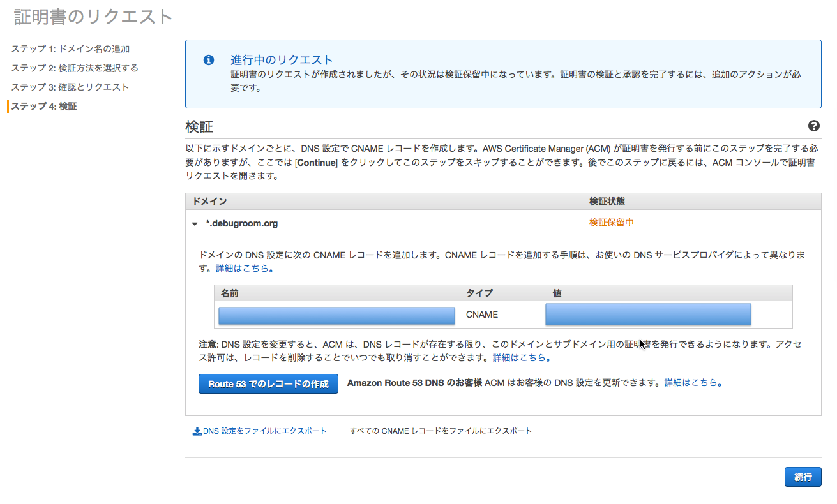
Task: Click the masked CNAME name value
Action: 336,315
